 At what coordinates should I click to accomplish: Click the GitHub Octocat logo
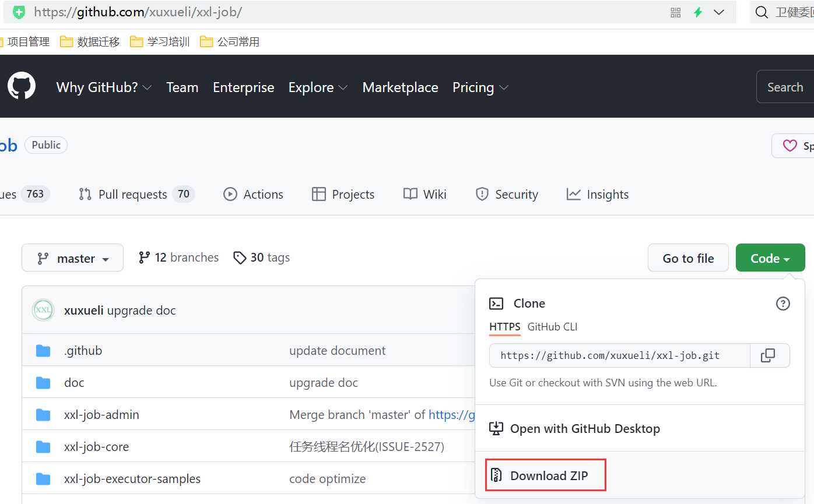[22, 87]
